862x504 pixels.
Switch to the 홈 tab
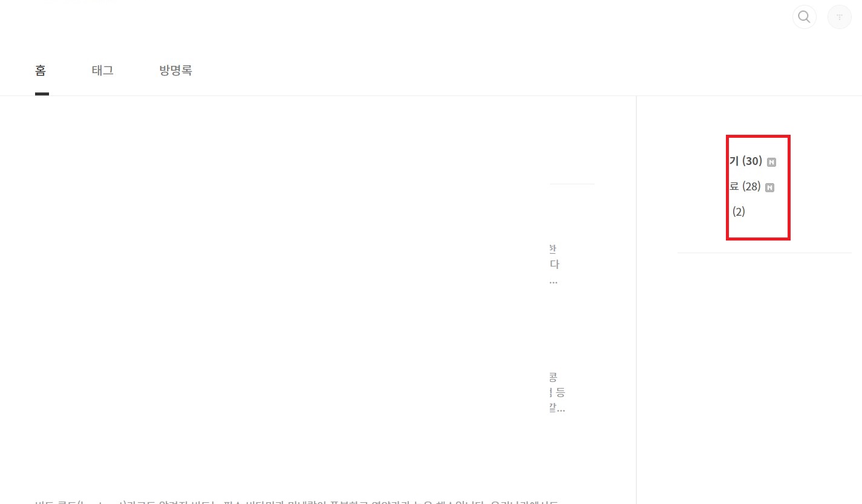tap(41, 70)
